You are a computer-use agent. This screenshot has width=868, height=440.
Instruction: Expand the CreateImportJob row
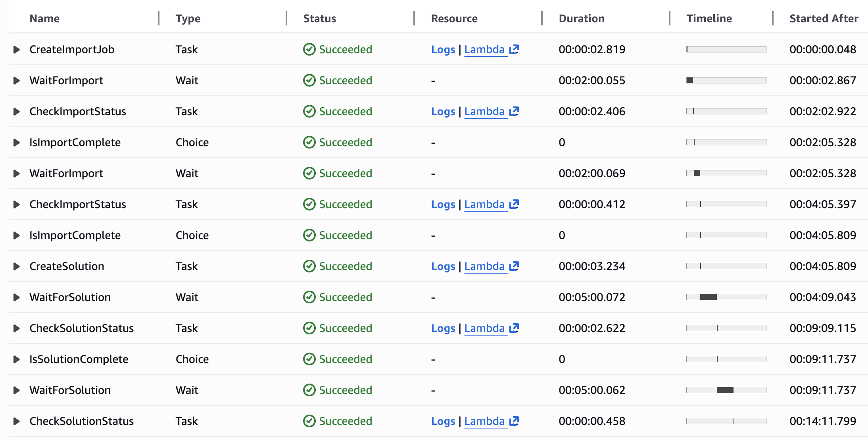(x=17, y=50)
